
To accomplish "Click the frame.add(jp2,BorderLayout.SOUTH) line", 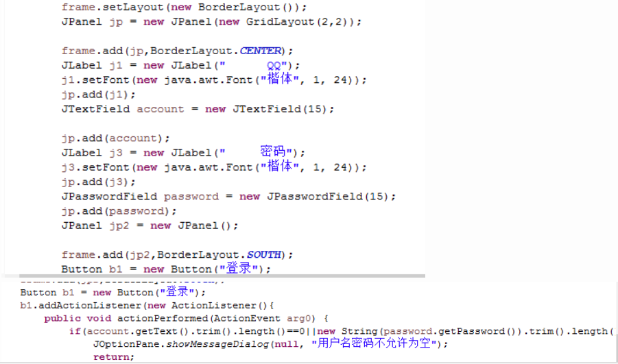I will pyautogui.click(x=178, y=254).
